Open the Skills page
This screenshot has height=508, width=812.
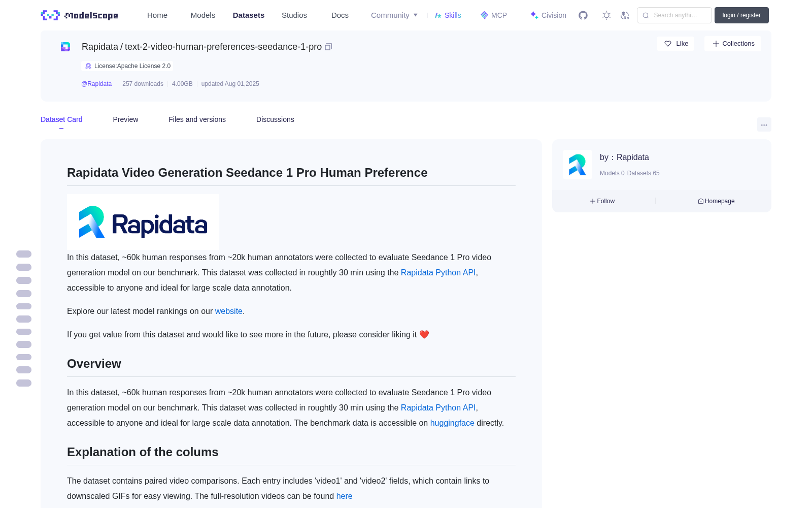pos(448,15)
